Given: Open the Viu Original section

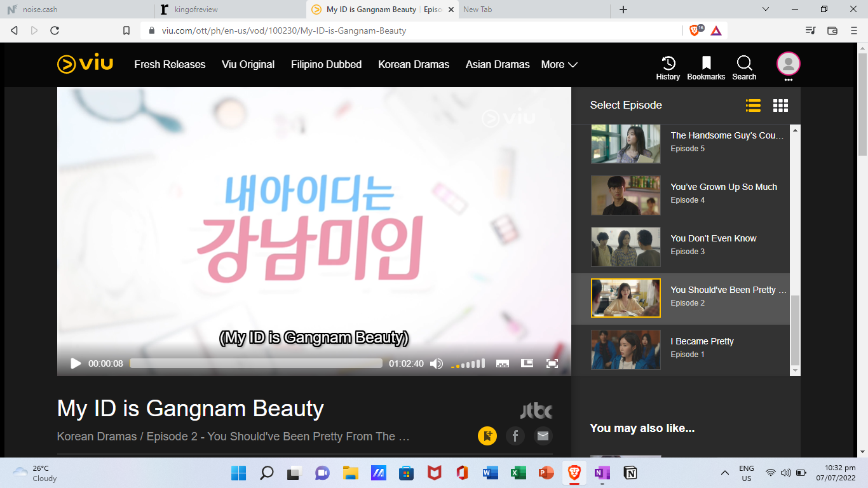Looking at the screenshot, I should [248, 64].
